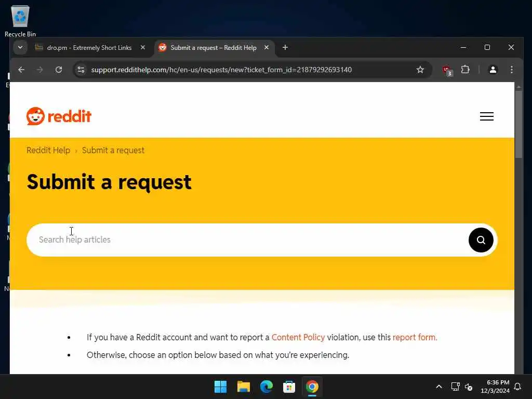The image size is (532, 399).
Task: Click the page vertical scrollbar thumb
Action: click(518, 124)
